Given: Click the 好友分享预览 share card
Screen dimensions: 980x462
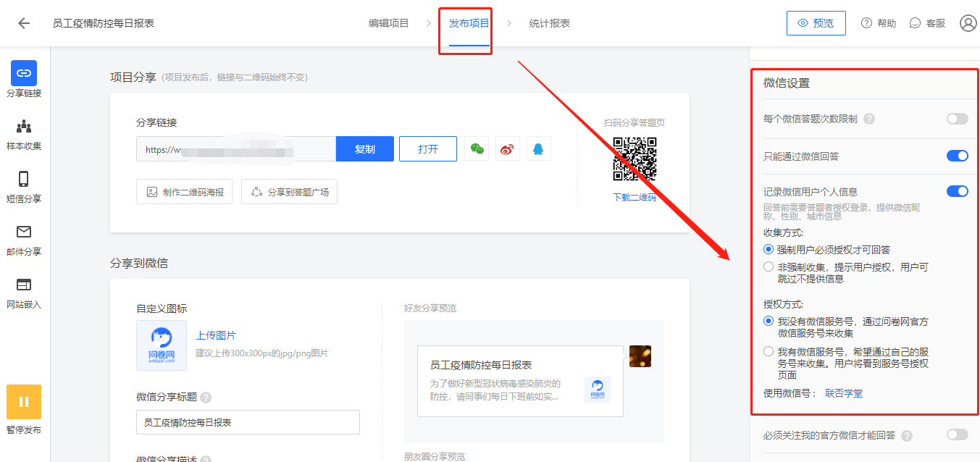Looking at the screenshot, I should pos(520,381).
